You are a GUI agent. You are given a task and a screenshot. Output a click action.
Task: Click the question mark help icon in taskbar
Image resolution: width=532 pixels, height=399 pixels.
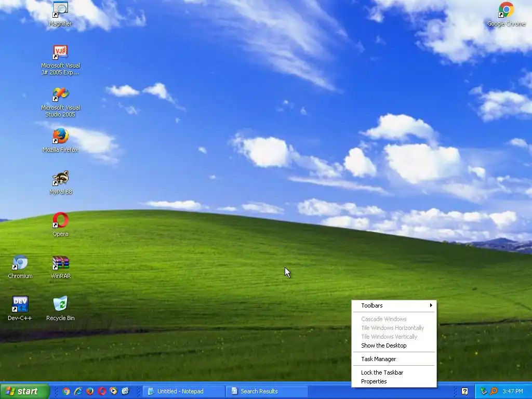click(x=465, y=391)
